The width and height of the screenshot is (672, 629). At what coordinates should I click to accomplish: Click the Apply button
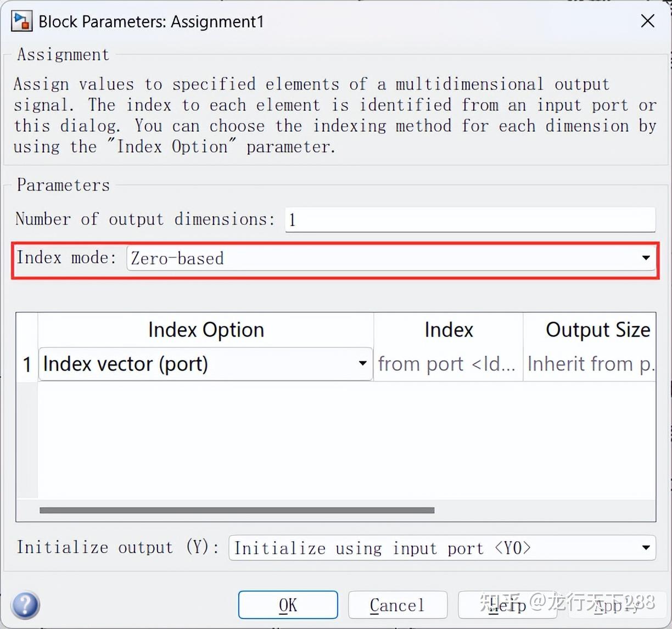617,605
